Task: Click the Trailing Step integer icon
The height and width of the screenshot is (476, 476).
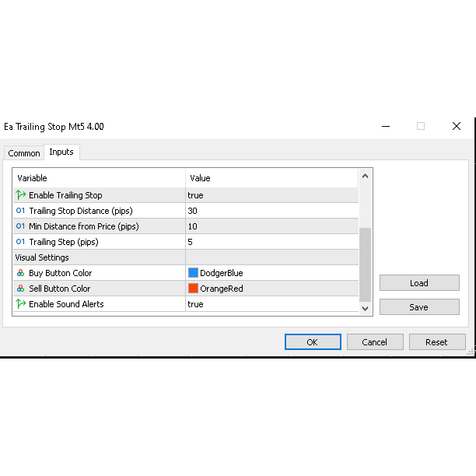Action: [x=20, y=242]
